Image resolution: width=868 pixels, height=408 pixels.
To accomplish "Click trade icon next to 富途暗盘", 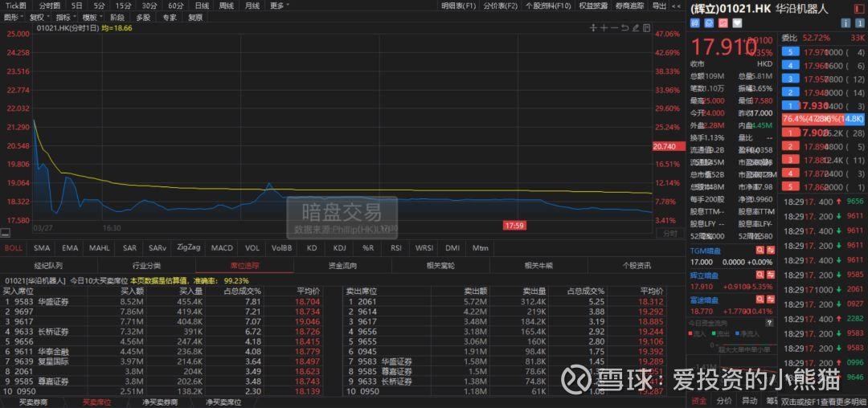I will 770,300.
